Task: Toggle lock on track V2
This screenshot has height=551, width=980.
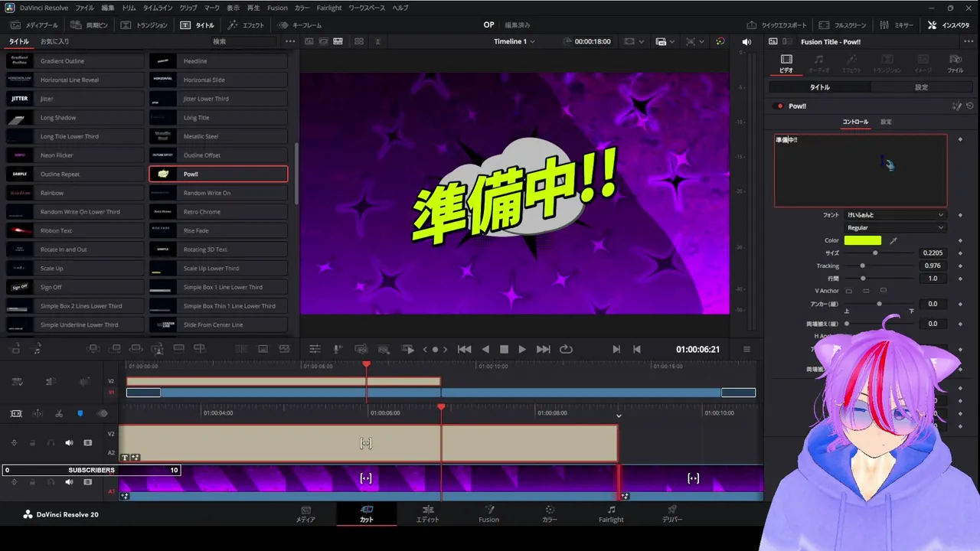Action: [32, 442]
